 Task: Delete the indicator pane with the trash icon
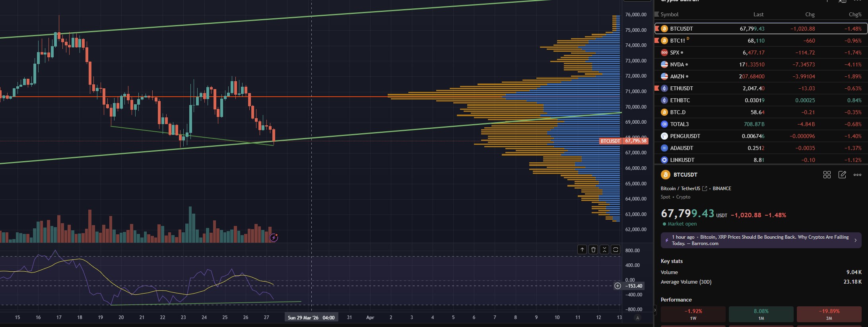pos(593,249)
